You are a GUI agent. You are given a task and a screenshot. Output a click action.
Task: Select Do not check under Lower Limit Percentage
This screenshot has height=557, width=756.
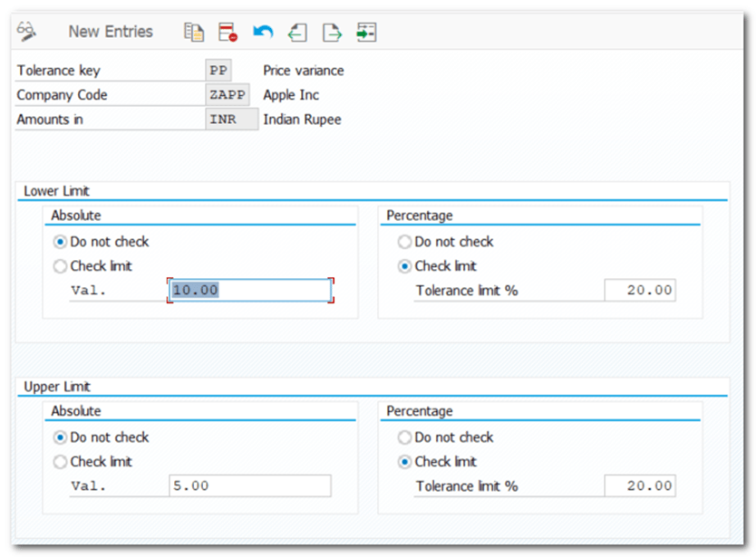coord(405,242)
